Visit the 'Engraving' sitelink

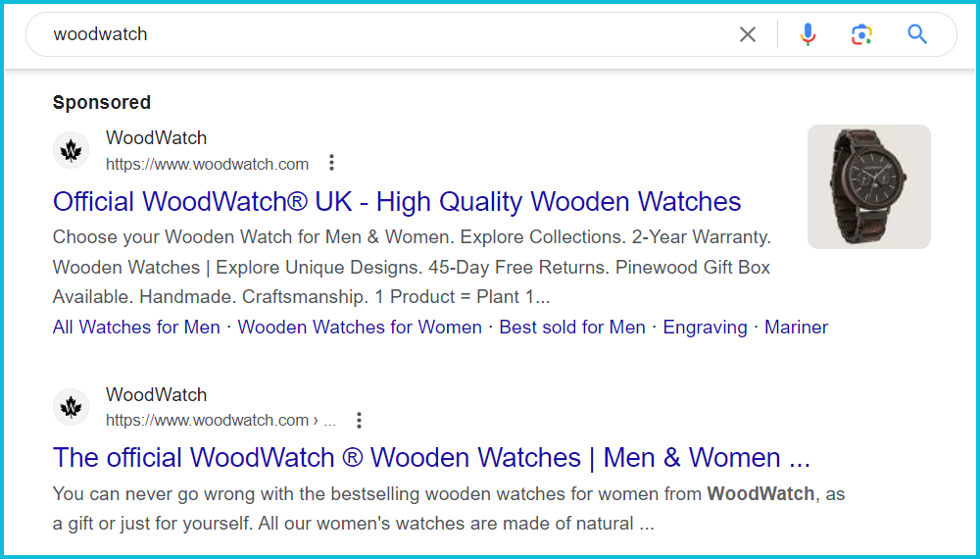pos(705,328)
